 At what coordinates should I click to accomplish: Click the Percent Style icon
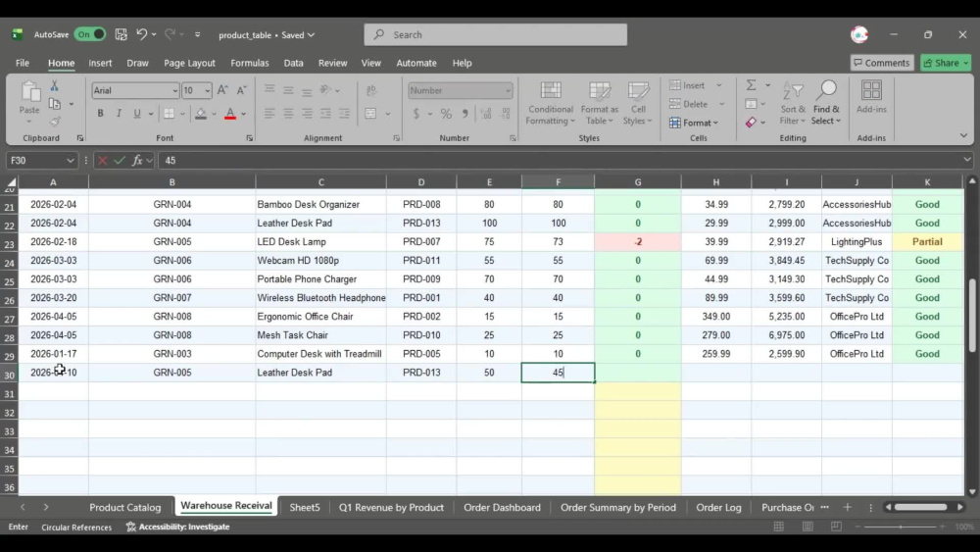(x=446, y=113)
